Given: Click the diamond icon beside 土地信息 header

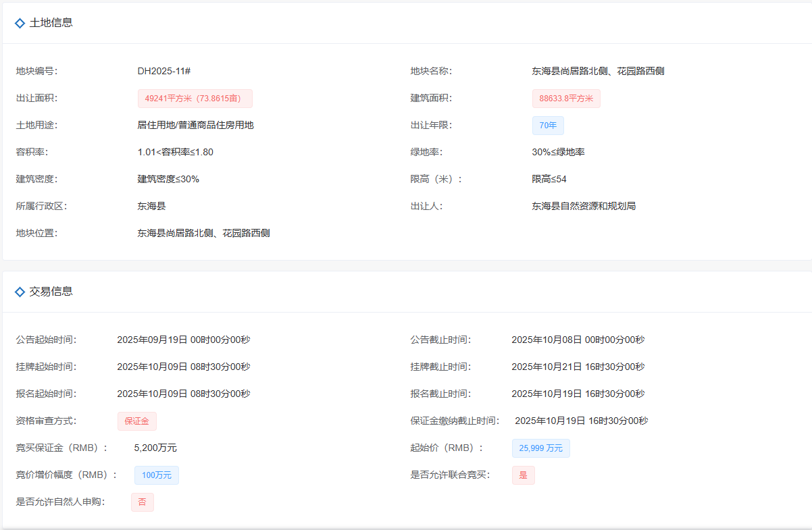Looking at the screenshot, I should [19, 22].
